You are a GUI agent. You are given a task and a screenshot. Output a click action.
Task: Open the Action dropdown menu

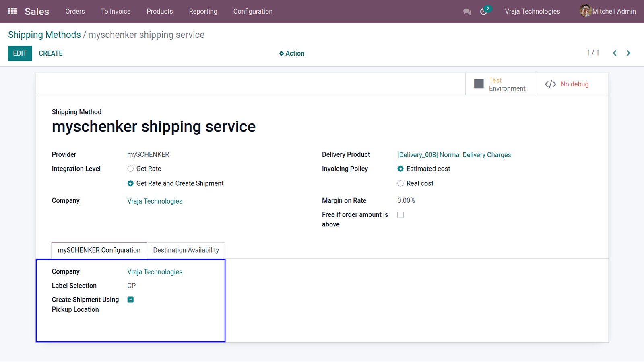pos(292,53)
